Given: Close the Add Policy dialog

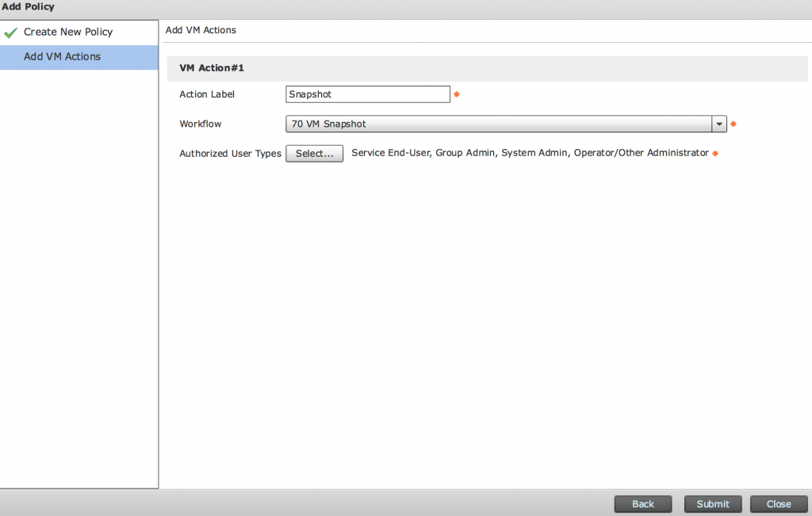Looking at the screenshot, I should 778,503.
